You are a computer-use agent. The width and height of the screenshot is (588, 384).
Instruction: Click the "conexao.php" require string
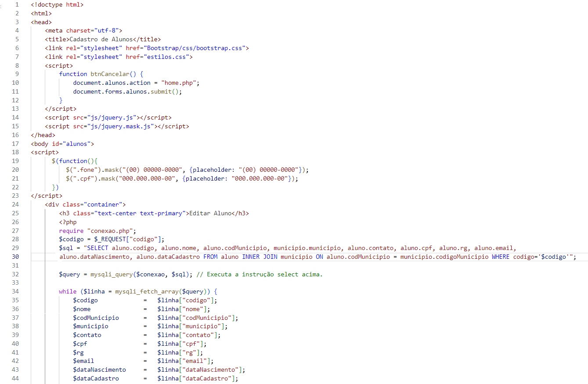coord(112,231)
